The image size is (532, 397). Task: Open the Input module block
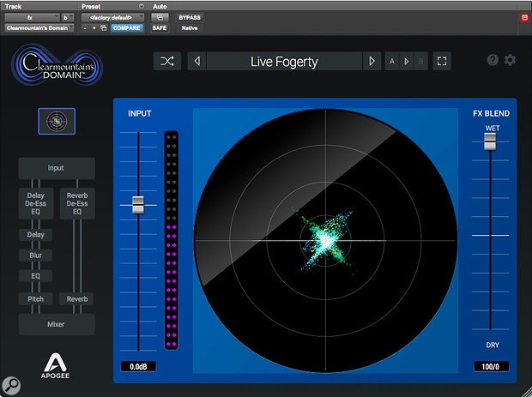[57, 168]
